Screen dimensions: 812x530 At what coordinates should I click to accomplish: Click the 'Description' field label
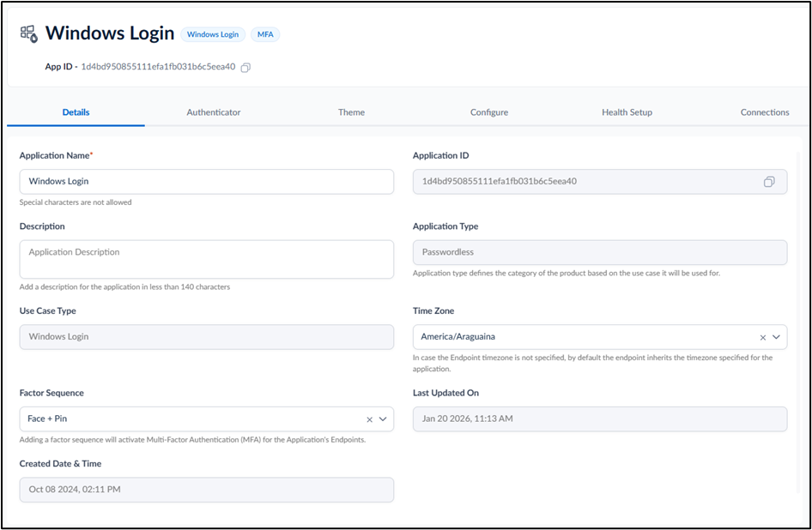(42, 226)
